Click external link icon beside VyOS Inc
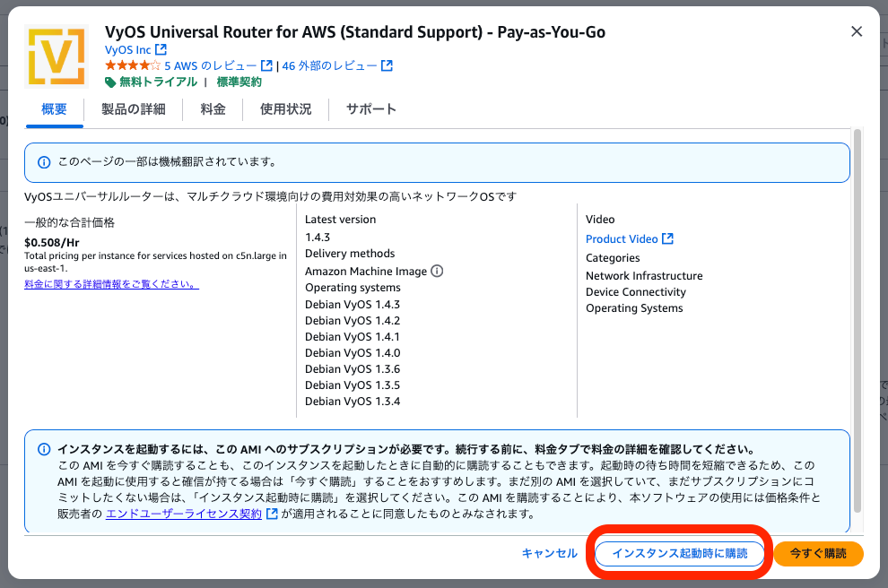The width and height of the screenshot is (888, 588). 161,50
